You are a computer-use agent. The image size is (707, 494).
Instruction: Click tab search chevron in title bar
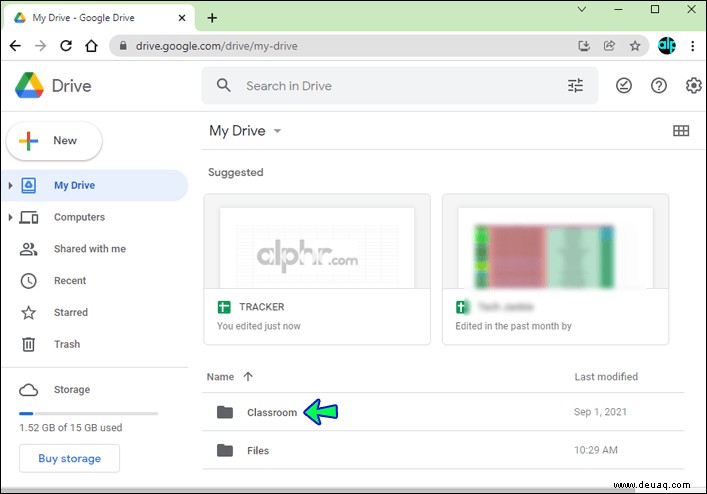tap(582, 9)
